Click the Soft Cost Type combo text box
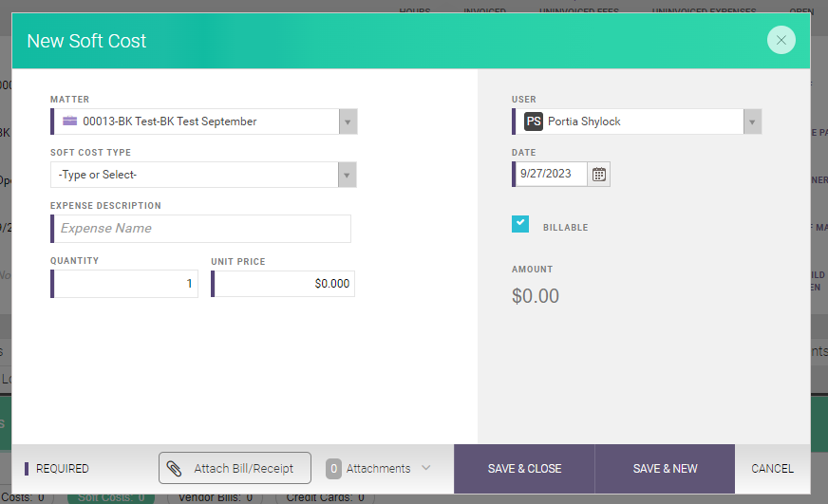 pos(195,175)
